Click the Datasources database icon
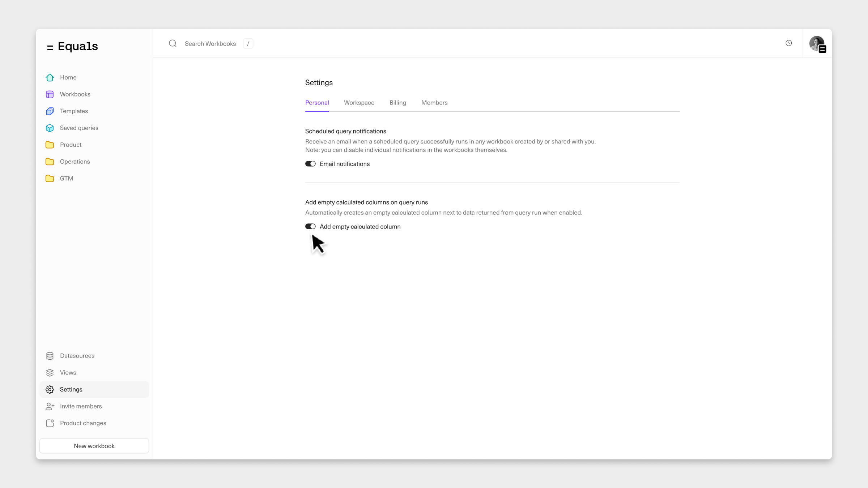The width and height of the screenshot is (868, 488). (x=50, y=356)
